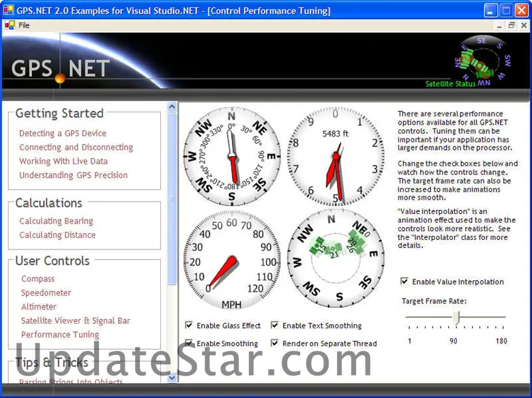Click the User Controls group heading

click(53, 261)
